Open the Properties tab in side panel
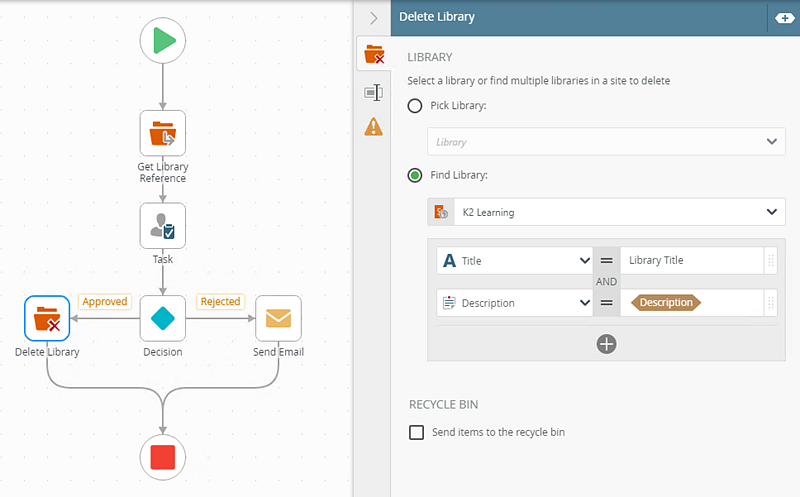800x497 pixels. point(374,92)
